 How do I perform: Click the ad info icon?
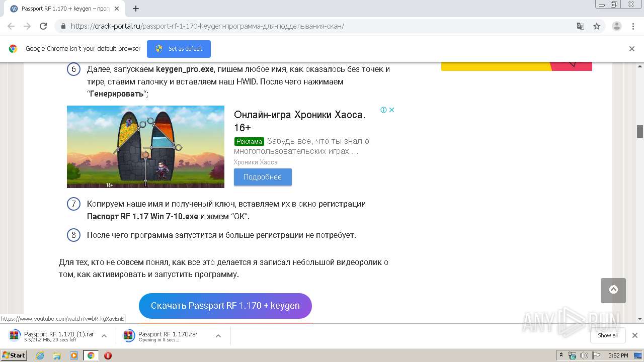click(x=383, y=110)
